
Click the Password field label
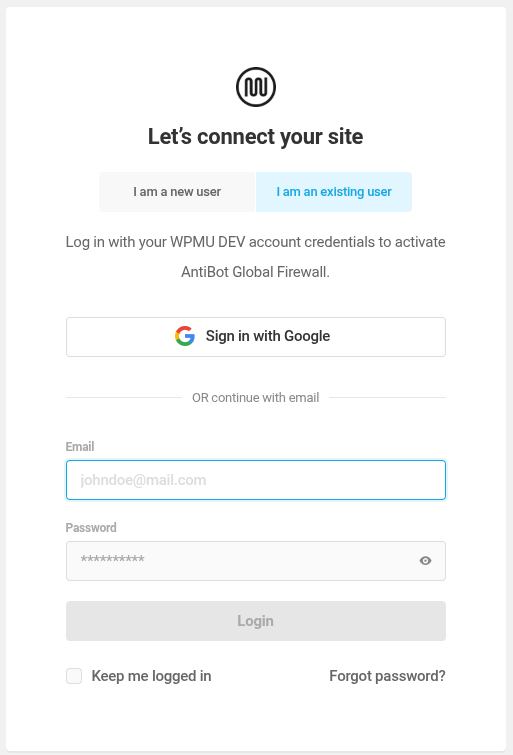pyautogui.click(x=91, y=527)
